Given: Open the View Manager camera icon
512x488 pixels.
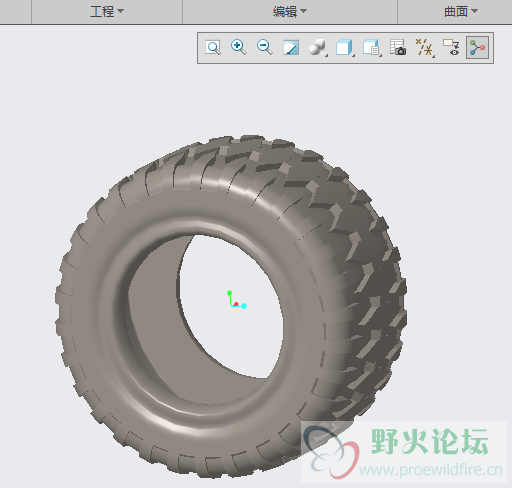Looking at the screenshot, I should pos(398,47).
